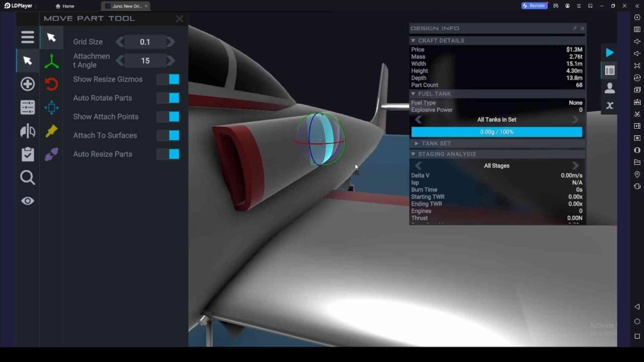This screenshot has width=644, height=362.
Task: Open the View options eye icon
Action: pyautogui.click(x=28, y=201)
